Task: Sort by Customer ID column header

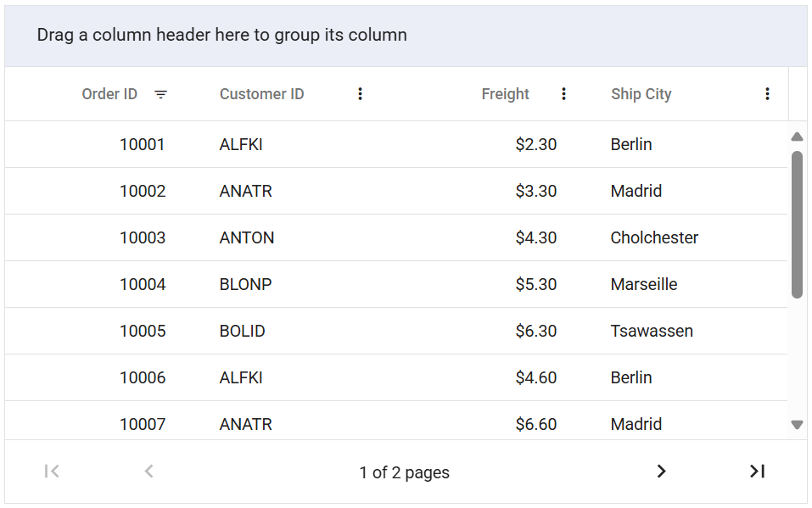Action: (261, 94)
